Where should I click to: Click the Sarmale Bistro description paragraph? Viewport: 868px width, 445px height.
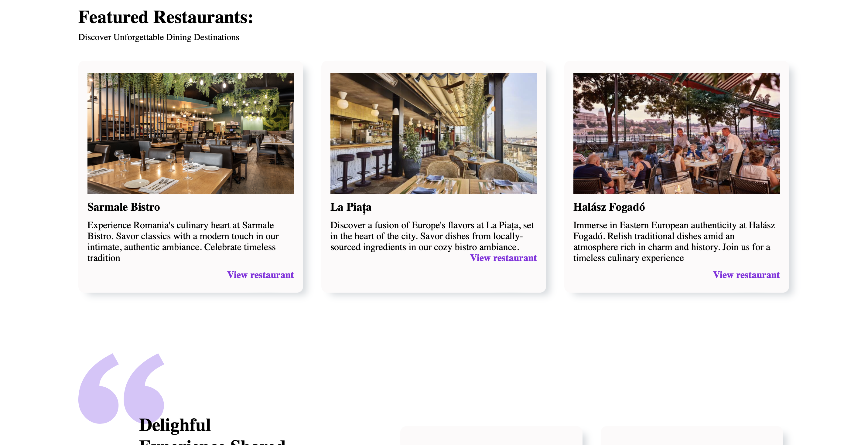tap(183, 241)
